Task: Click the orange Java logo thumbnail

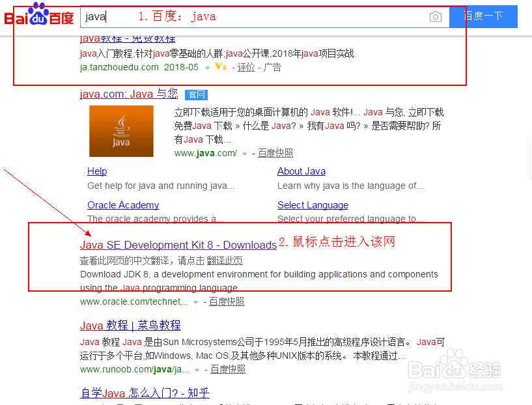Action: (121, 131)
